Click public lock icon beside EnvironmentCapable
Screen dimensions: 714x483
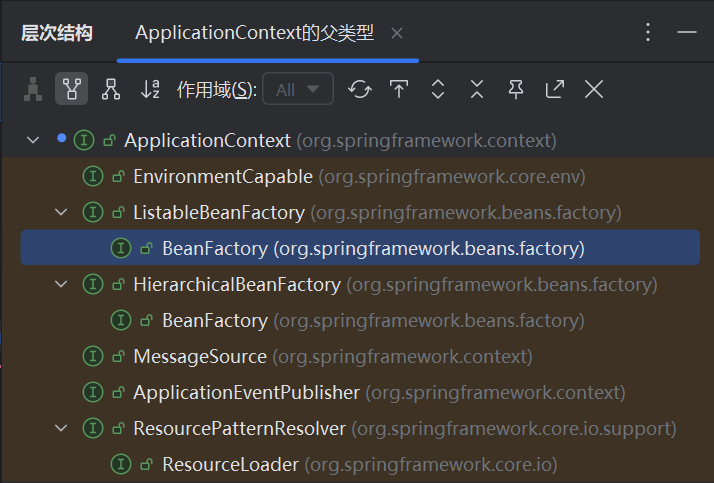coord(118,177)
